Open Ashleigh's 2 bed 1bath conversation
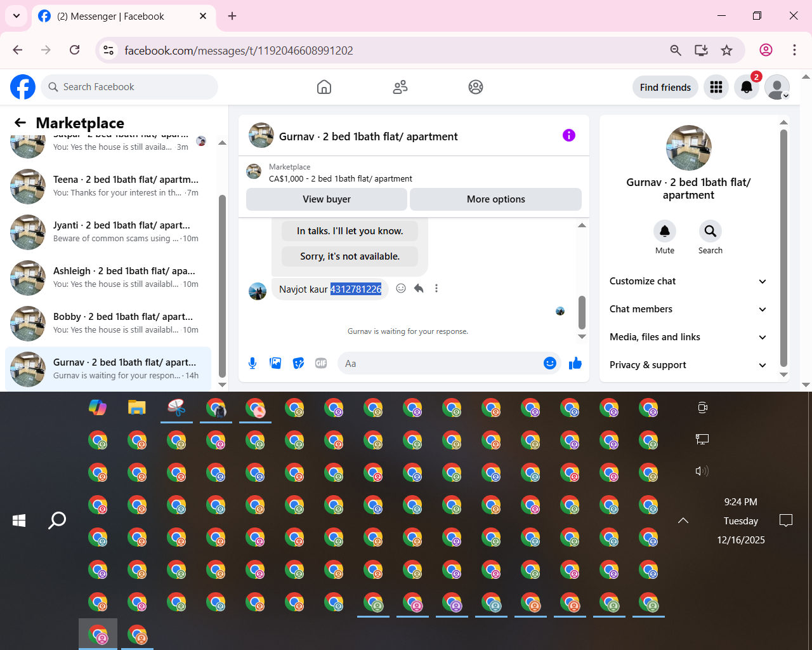 tap(108, 277)
